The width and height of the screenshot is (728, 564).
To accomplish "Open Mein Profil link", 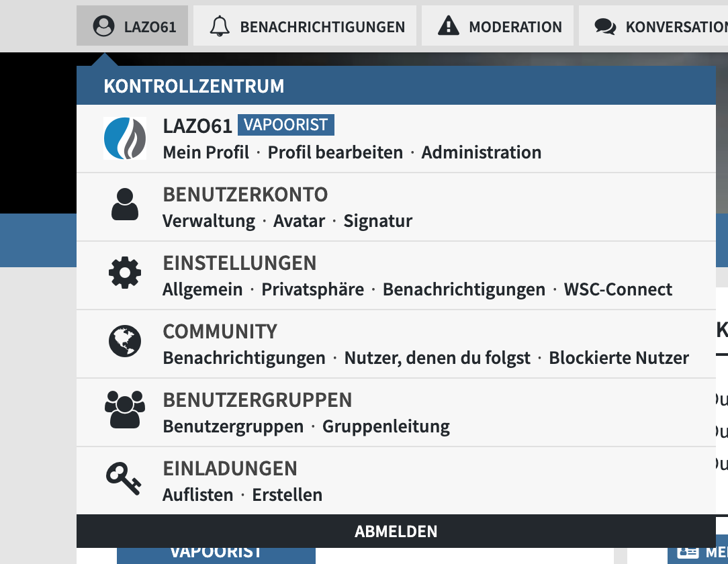I will pyautogui.click(x=206, y=152).
